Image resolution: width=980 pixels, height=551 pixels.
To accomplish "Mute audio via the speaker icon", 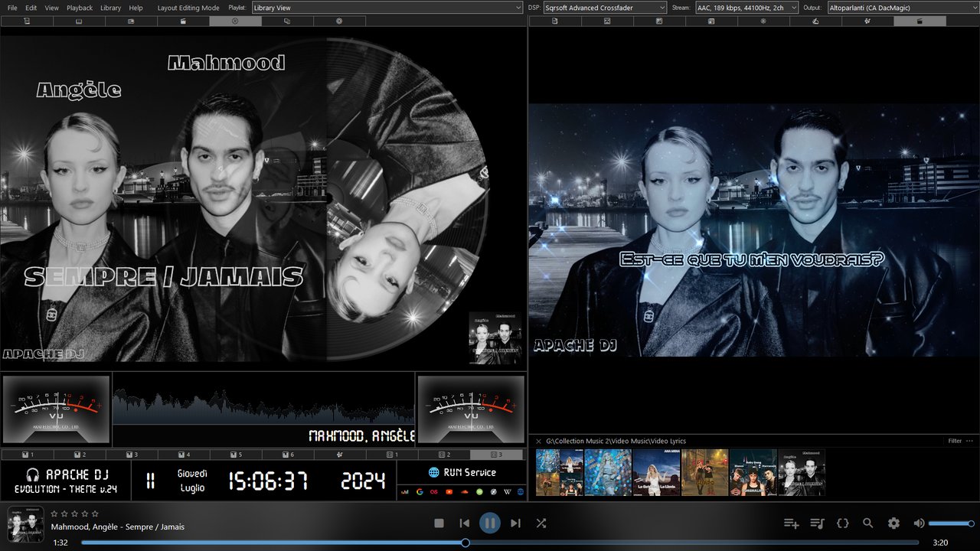I will click(x=919, y=523).
